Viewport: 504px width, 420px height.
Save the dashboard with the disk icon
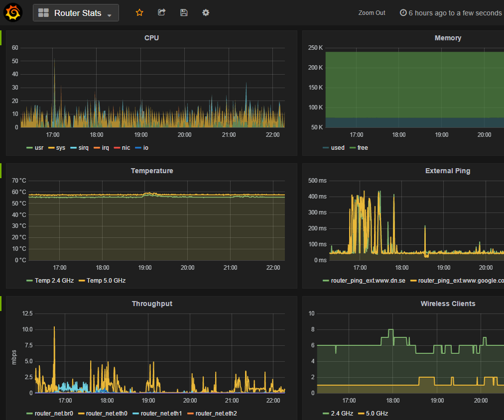(x=184, y=12)
